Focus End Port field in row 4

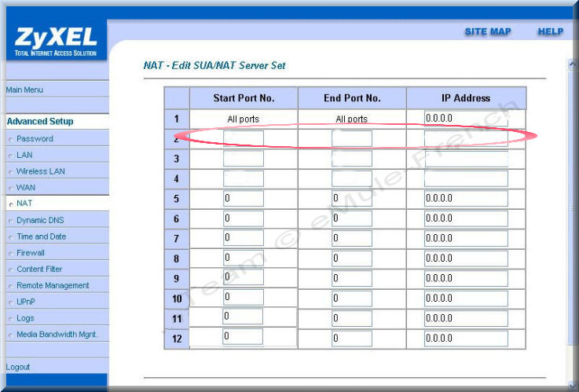tap(351, 178)
